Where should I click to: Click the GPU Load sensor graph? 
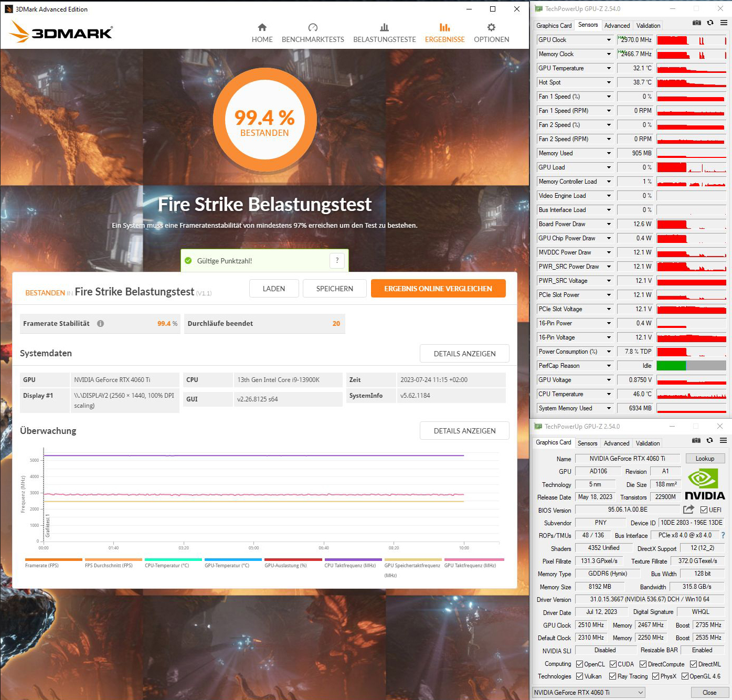(x=691, y=167)
